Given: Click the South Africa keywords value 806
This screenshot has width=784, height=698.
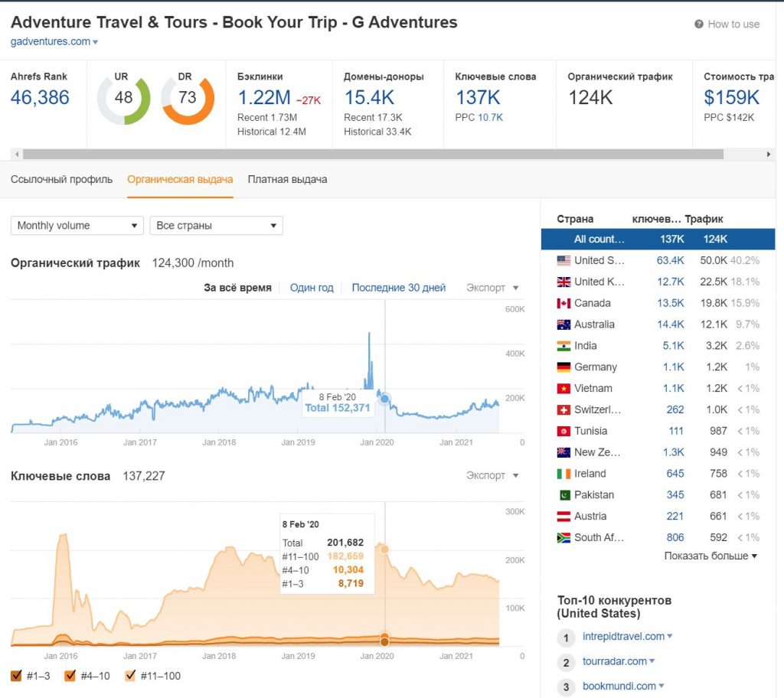Looking at the screenshot, I should click(675, 538).
